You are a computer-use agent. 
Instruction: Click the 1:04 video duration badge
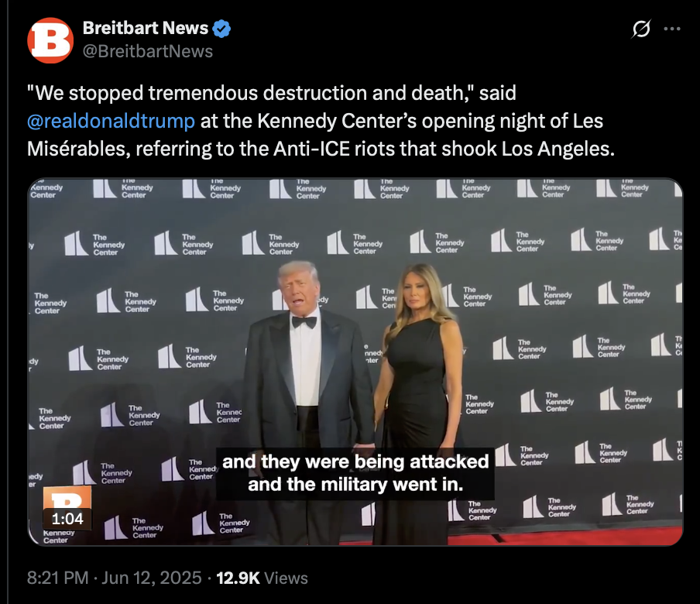67,519
